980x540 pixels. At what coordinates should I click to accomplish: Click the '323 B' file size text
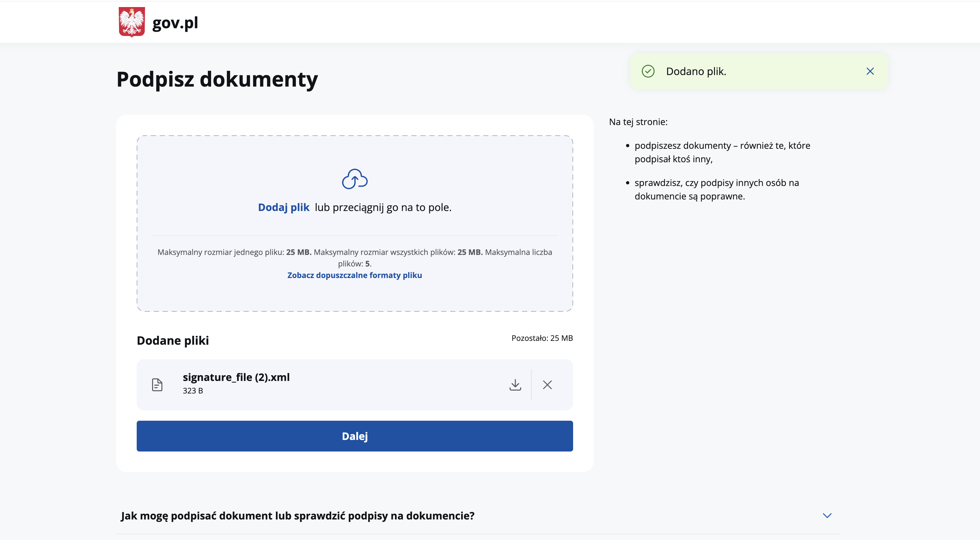coord(193,391)
